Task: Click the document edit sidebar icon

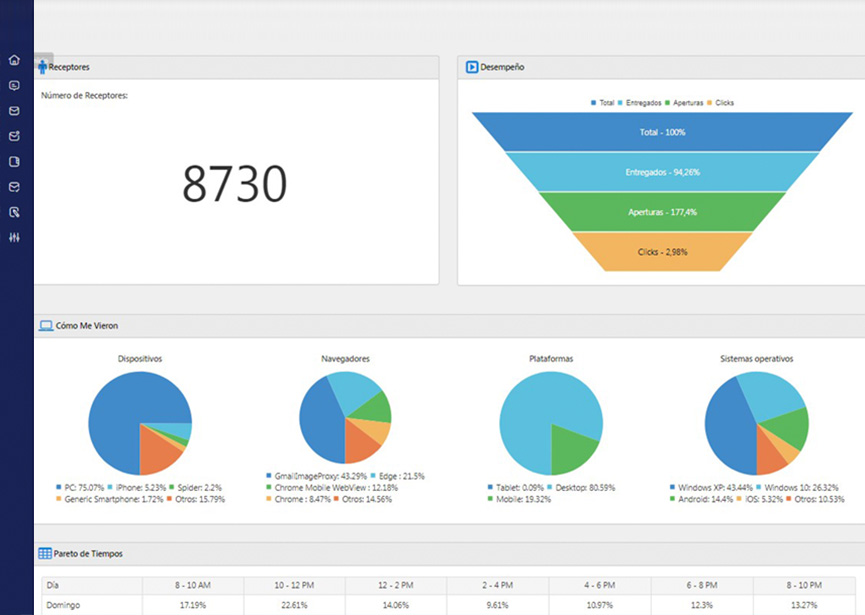Action: pos(14,212)
